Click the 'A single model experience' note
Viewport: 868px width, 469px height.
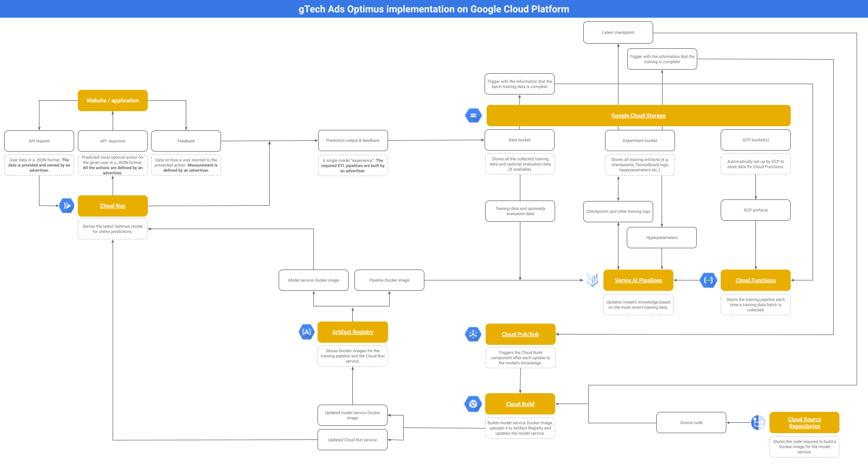click(x=353, y=166)
